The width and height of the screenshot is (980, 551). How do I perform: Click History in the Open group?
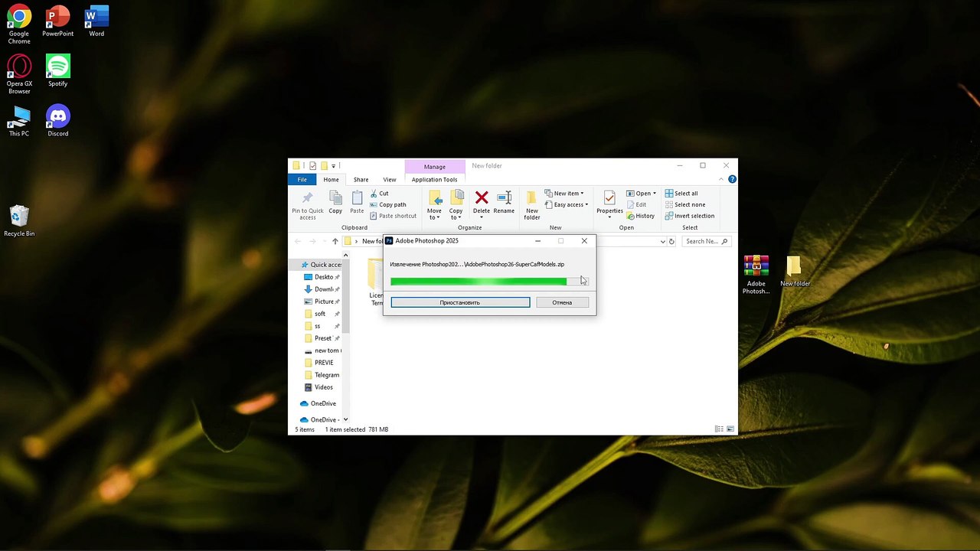[x=640, y=216]
